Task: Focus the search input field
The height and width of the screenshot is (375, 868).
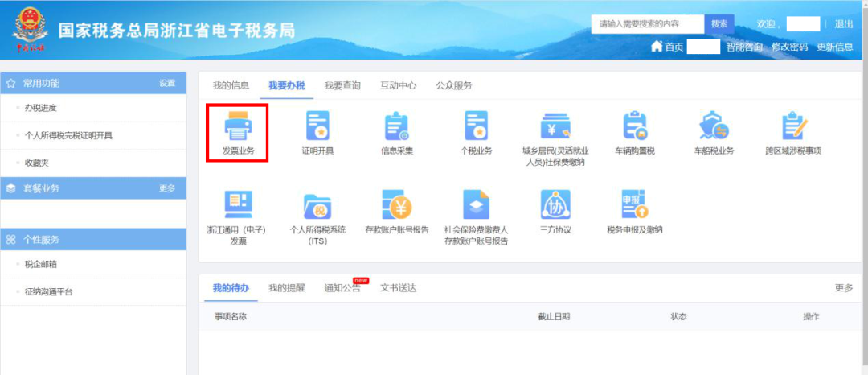Action: point(648,24)
